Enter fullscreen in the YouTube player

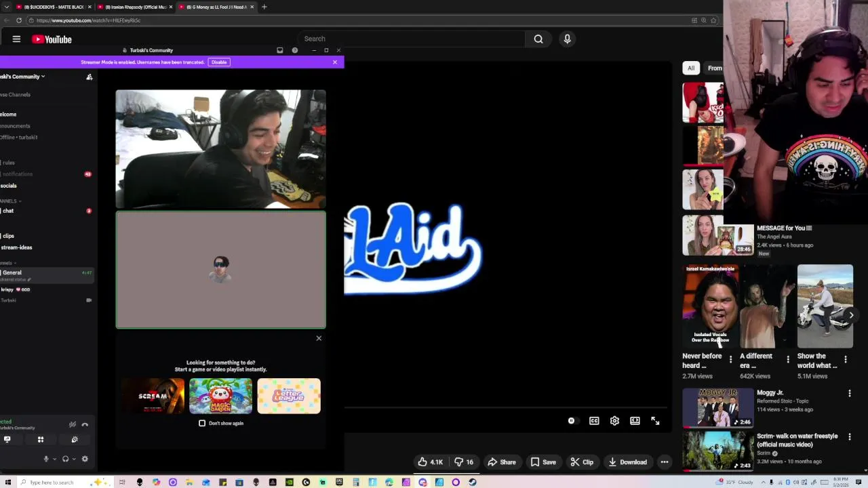pyautogui.click(x=655, y=421)
